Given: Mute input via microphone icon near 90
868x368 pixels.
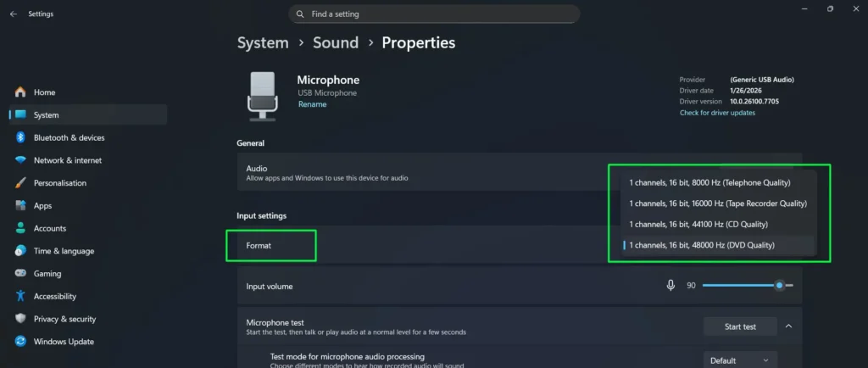Looking at the screenshot, I should click(x=670, y=286).
